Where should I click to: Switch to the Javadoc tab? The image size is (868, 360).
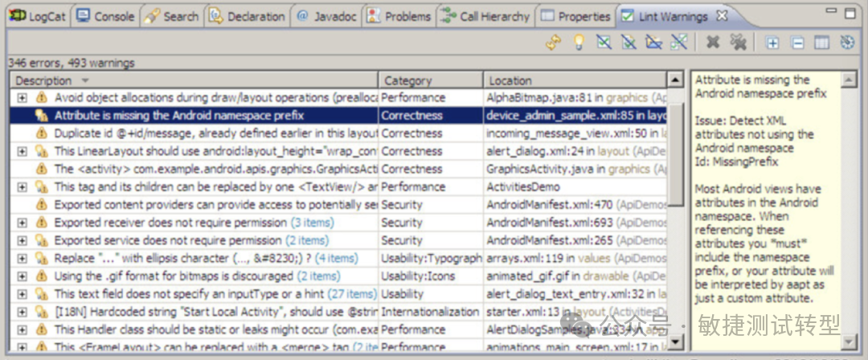(327, 16)
